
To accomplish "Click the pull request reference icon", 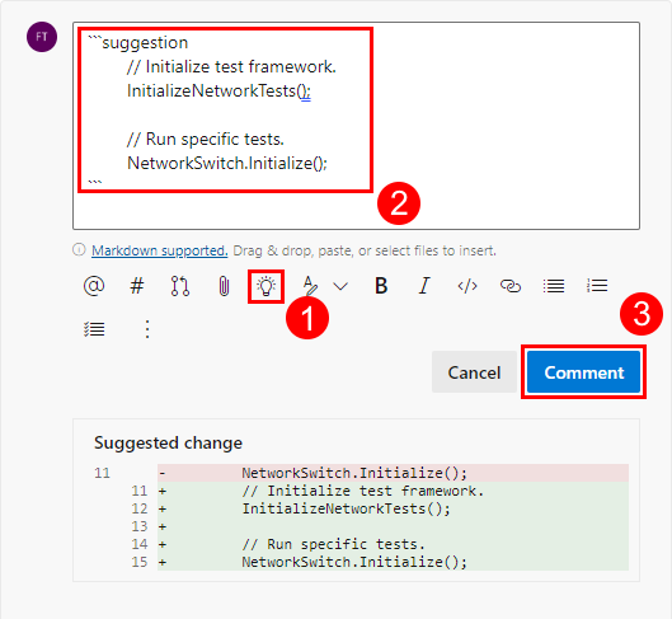I will tap(180, 286).
